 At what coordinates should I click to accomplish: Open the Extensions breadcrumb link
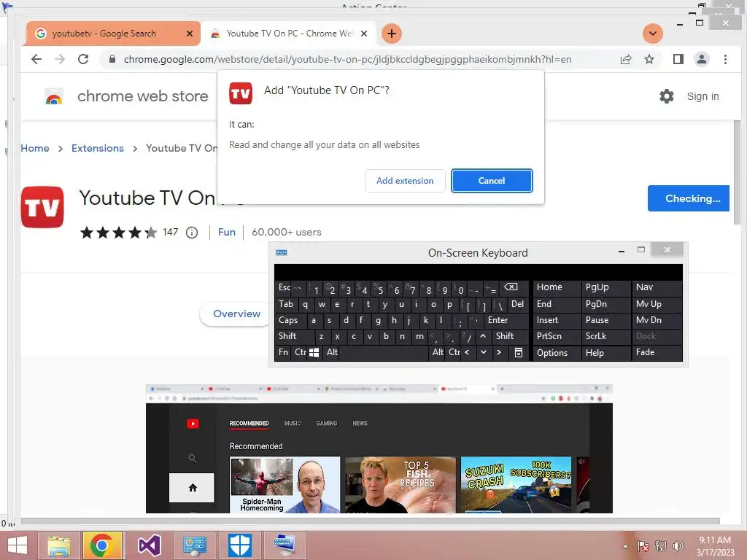(x=98, y=148)
